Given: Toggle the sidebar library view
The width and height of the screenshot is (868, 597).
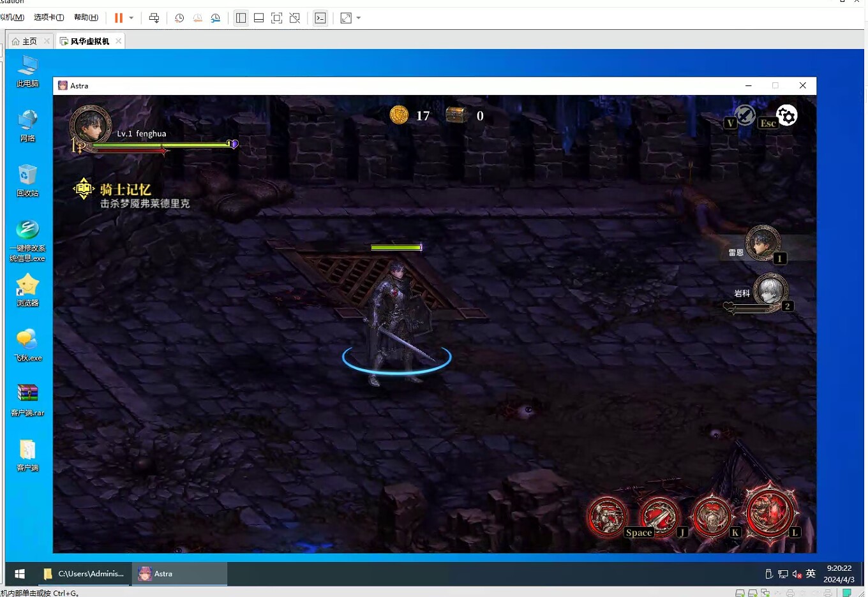Looking at the screenshot, I should coord(241,18).
